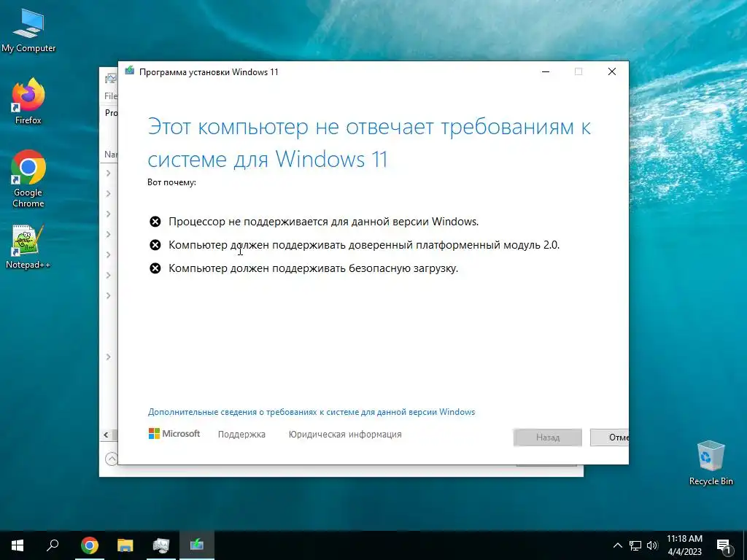Click the secure boot requirement error icon
Viewport: 747px width, 560px height.
155,268
